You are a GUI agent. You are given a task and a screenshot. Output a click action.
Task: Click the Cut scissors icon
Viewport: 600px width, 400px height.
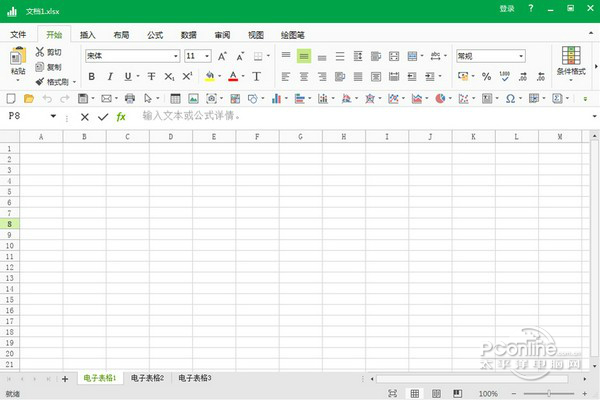coord(40,52)
